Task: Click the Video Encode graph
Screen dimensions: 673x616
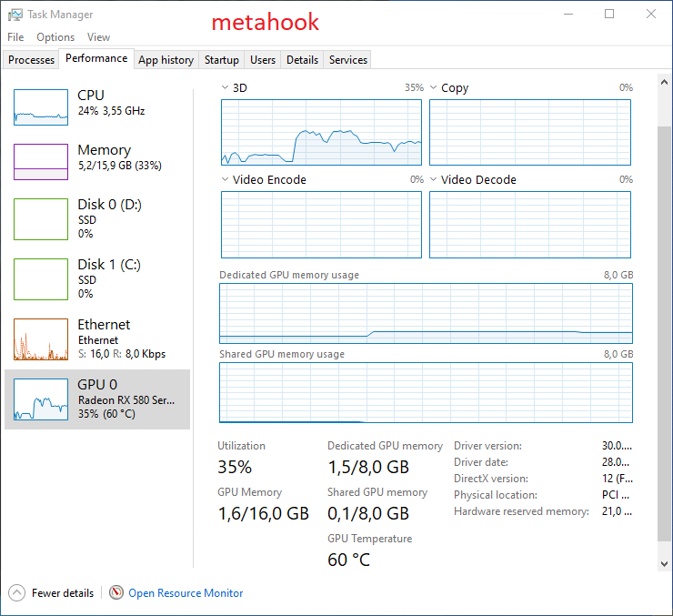Action: (321, 225)
